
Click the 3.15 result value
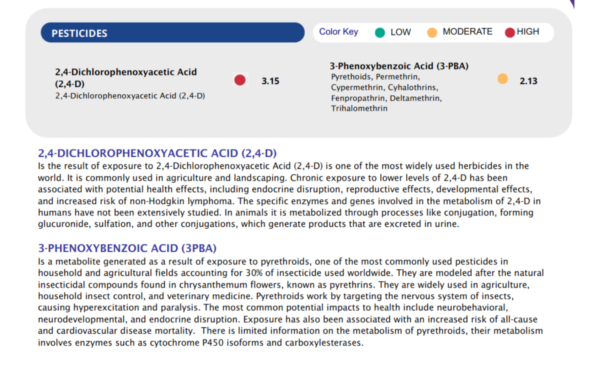coord(271,81)
